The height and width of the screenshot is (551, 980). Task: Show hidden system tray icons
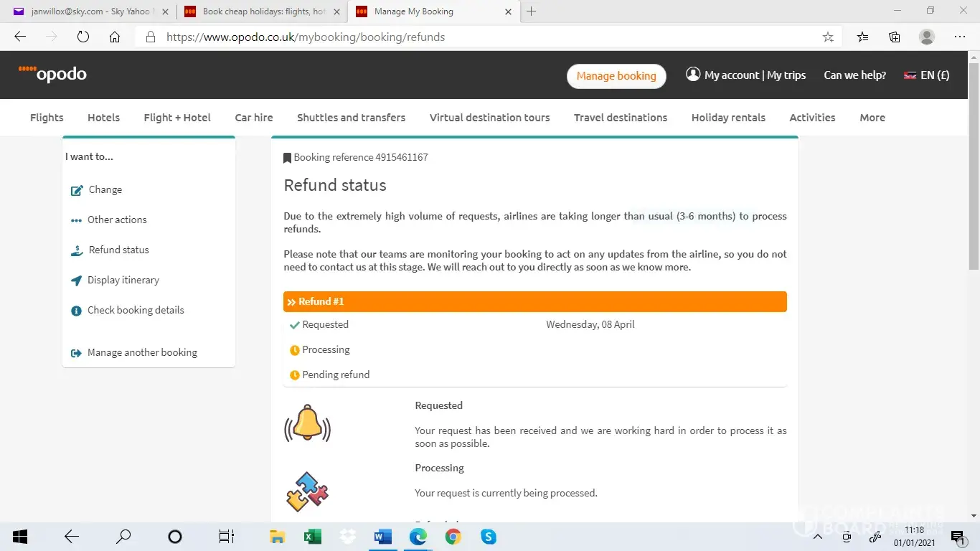tap(818, 537)
